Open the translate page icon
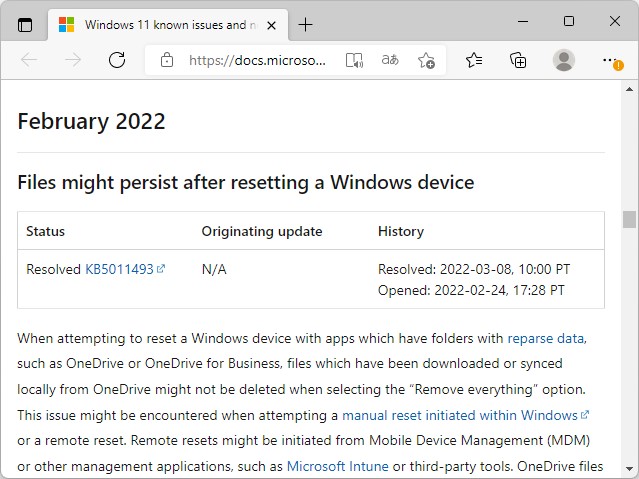 [390, 60]
